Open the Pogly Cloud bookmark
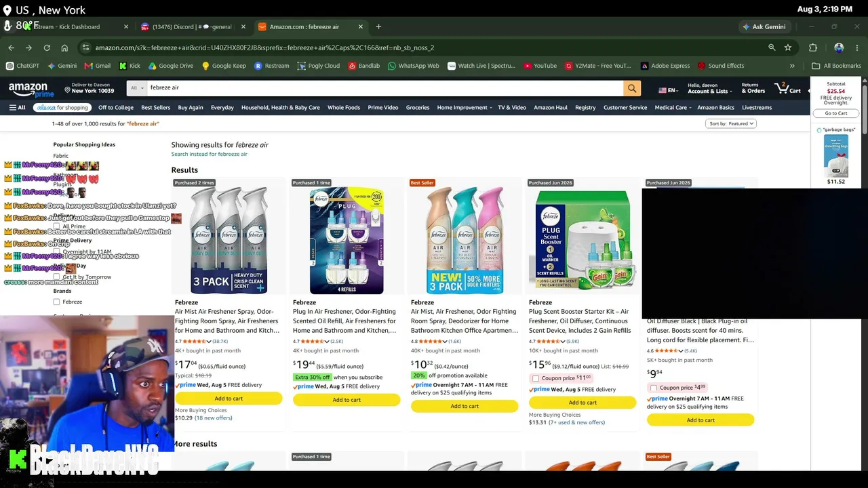868x488 pixels. coord(319,66)
